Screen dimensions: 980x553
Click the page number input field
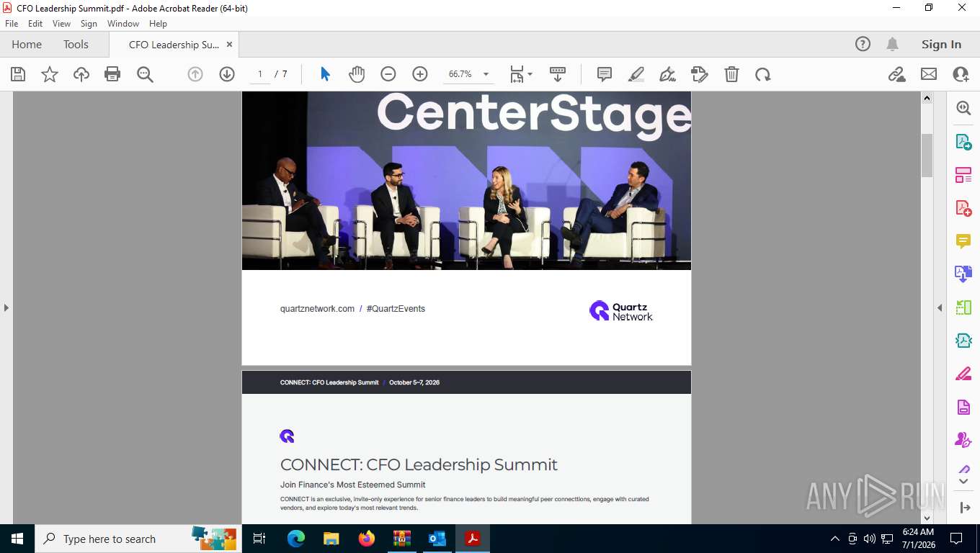[259, 74]
